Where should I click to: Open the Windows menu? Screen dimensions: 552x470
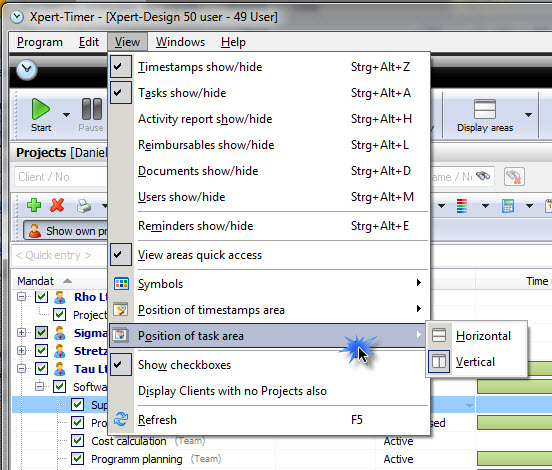(180, 42)
